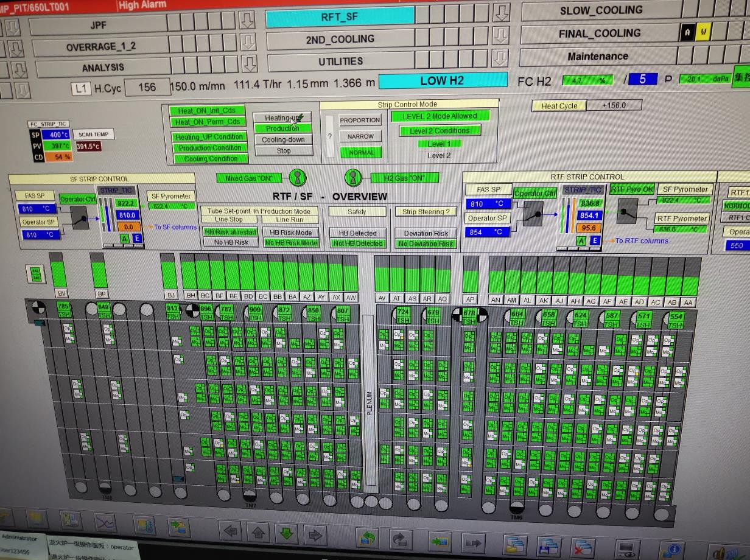Click the Deviation Risk button
The height and width of the screenshot is (560, 750).
pyautogui.click(x=426, y=233)
